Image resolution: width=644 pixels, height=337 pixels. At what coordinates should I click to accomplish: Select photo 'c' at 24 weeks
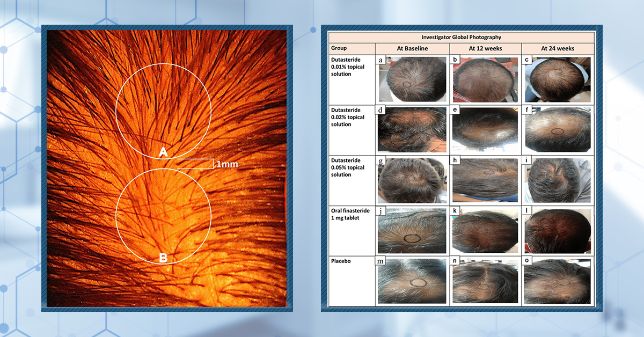[x=558, y=79]
